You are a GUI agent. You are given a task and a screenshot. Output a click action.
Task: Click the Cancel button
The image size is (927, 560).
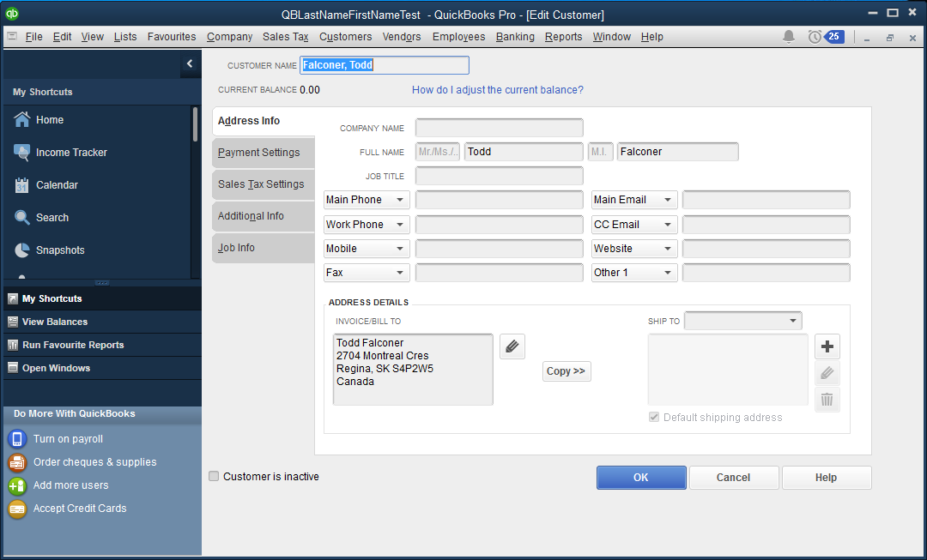click(734, 478)
